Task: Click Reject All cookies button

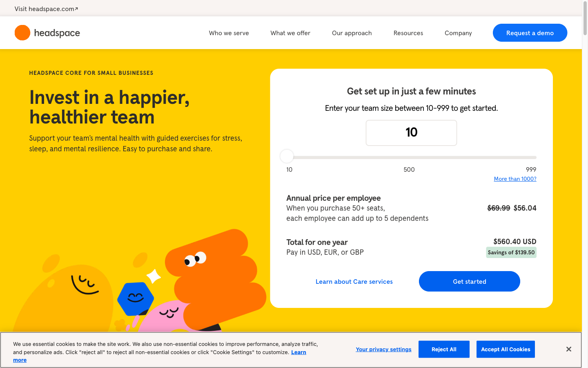Action: pos(444,349)
